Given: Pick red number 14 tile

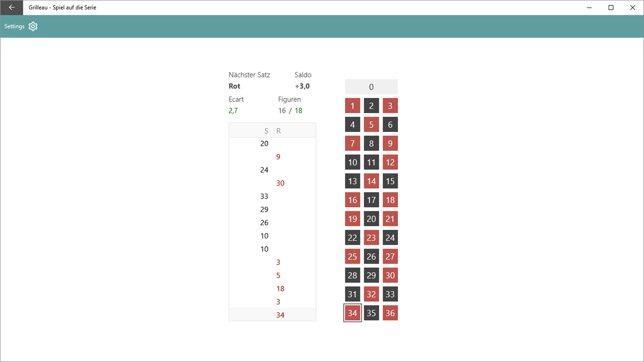Looking at the screenshot, I should (371, 181).
